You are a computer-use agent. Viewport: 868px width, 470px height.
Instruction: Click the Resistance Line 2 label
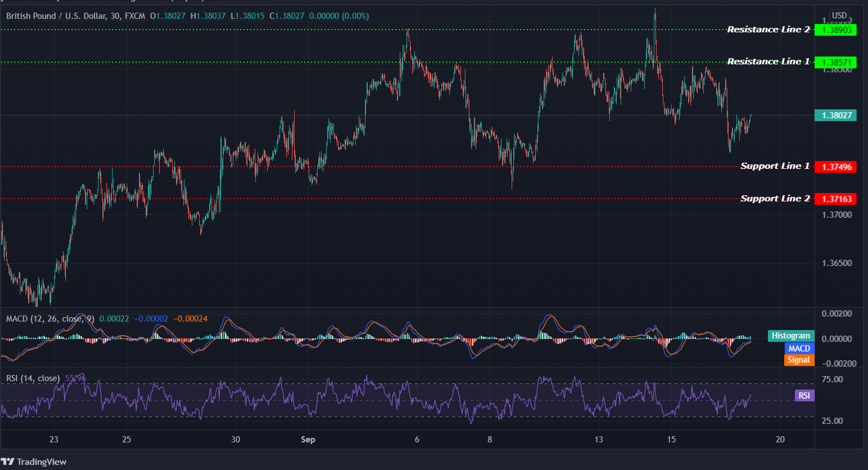tap(768, 30)
